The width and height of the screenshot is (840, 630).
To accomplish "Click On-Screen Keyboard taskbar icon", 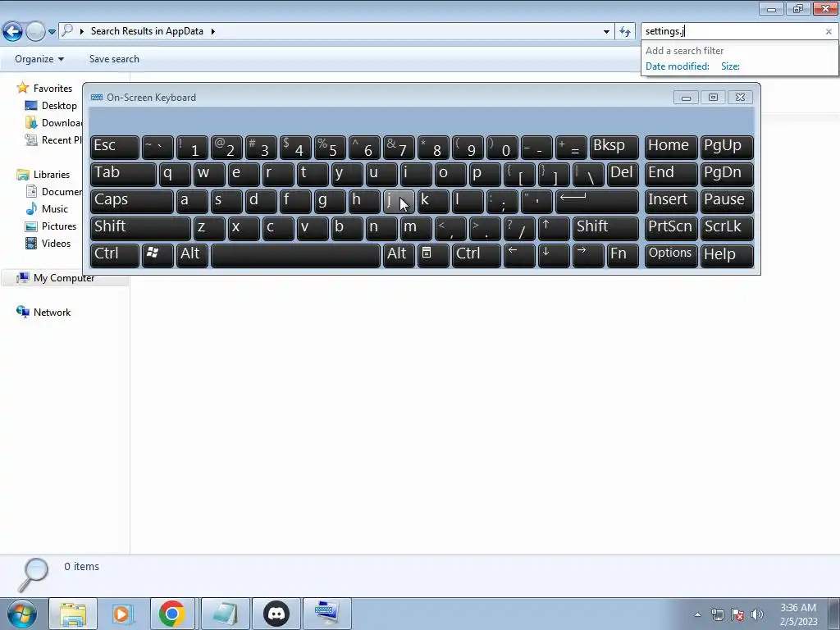I will [327, 614].
